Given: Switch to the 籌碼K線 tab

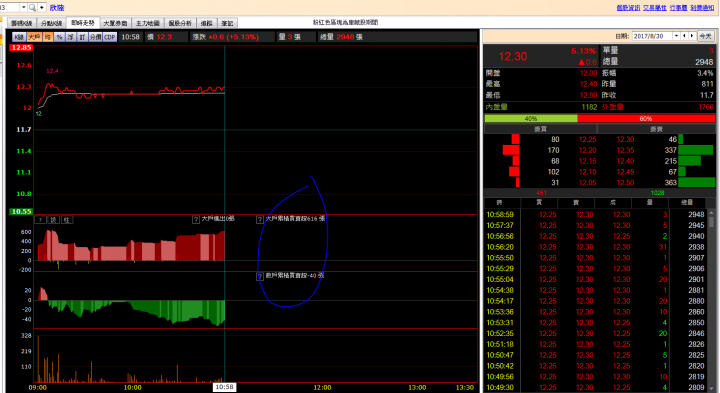Looking at the screenshot, I should [22, 23].
